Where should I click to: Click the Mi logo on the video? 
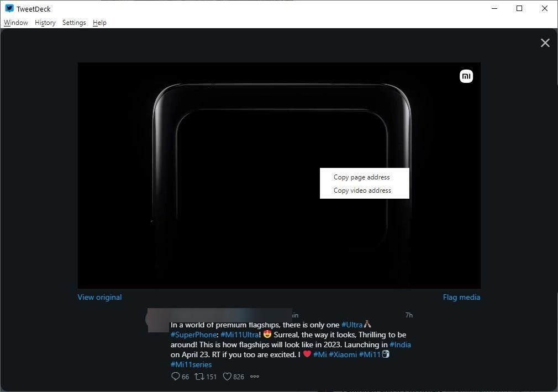point(466,76)
